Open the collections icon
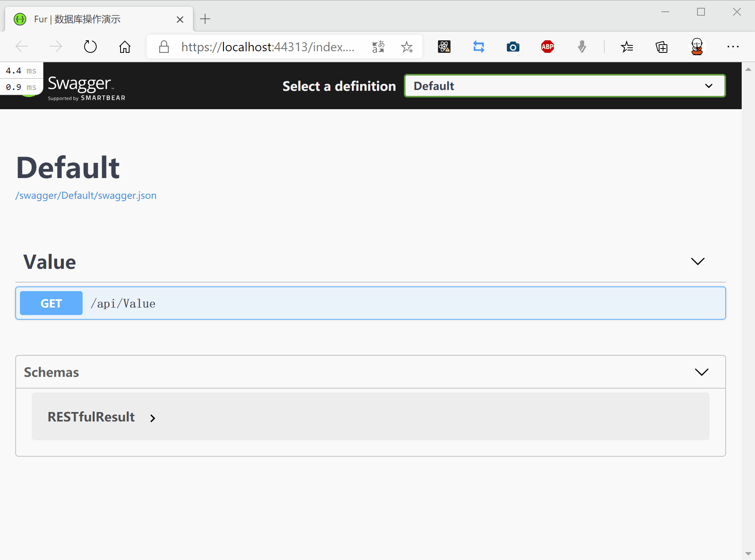This screenshot has height=560, width=755. [x=661, y=47]
